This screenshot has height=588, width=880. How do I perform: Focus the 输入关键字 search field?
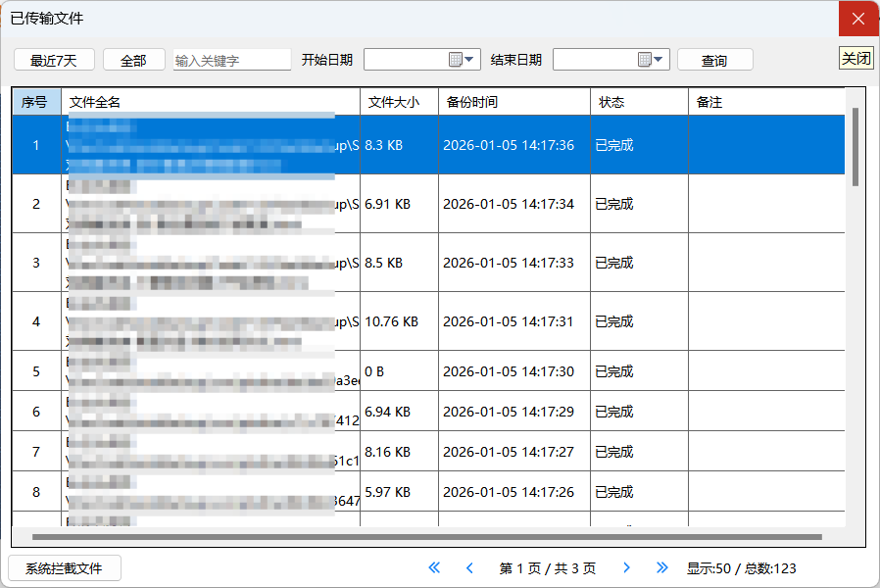click(x=231, y=60)
